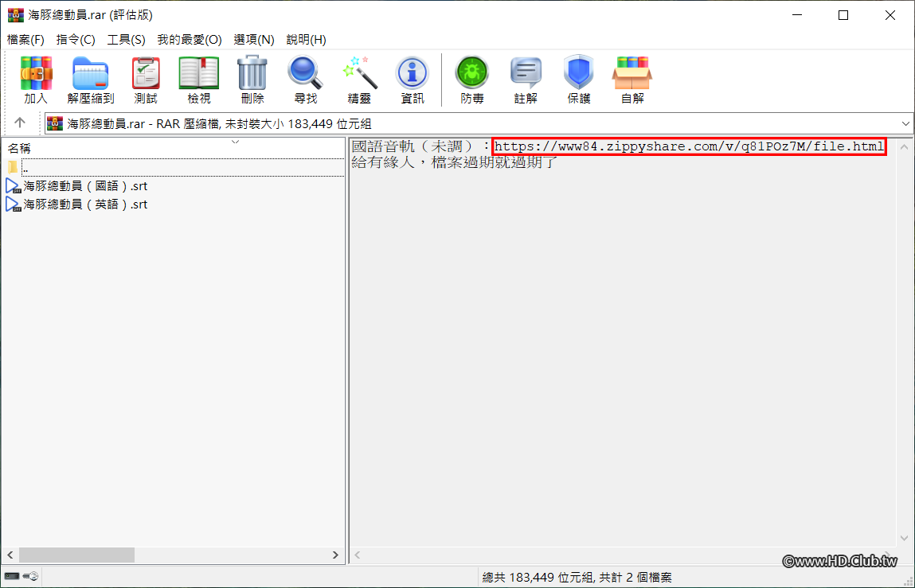Click the zippyshare URL in comment pane
The width and height of the screenshot is (915, 588).
tap(689, 146)
